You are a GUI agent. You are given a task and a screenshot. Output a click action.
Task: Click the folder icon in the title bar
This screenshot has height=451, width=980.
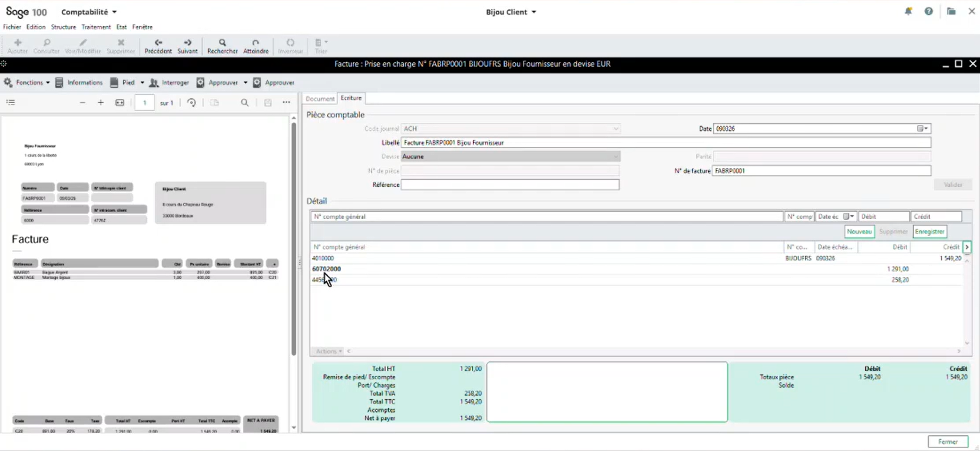click(951, 11)
